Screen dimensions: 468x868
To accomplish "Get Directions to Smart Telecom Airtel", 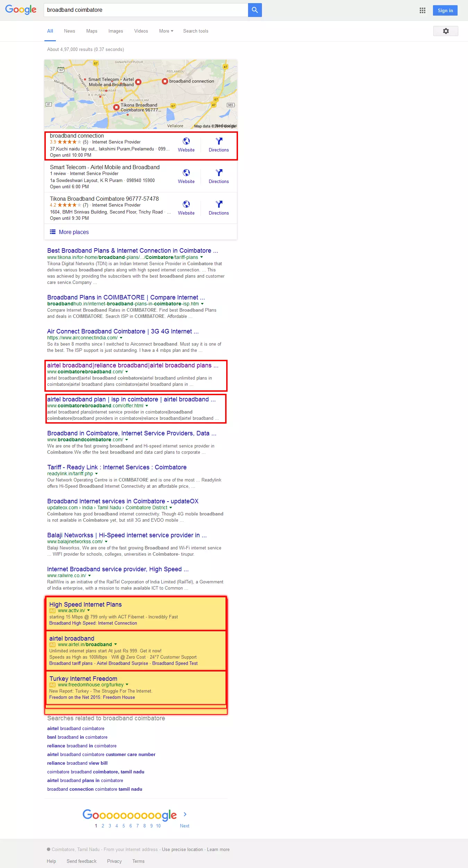I will (219, 173).
